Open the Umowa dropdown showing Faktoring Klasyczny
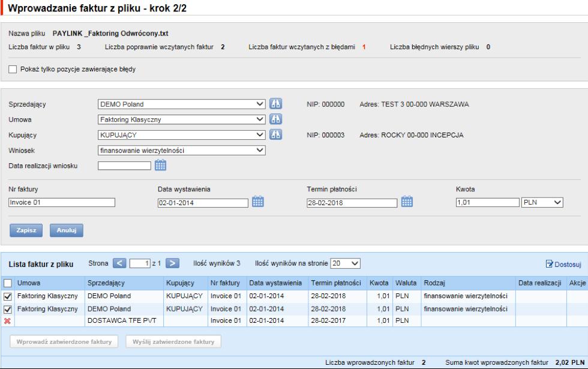Image resolution: width=588 pixels, height=369 pixels. 181,119
